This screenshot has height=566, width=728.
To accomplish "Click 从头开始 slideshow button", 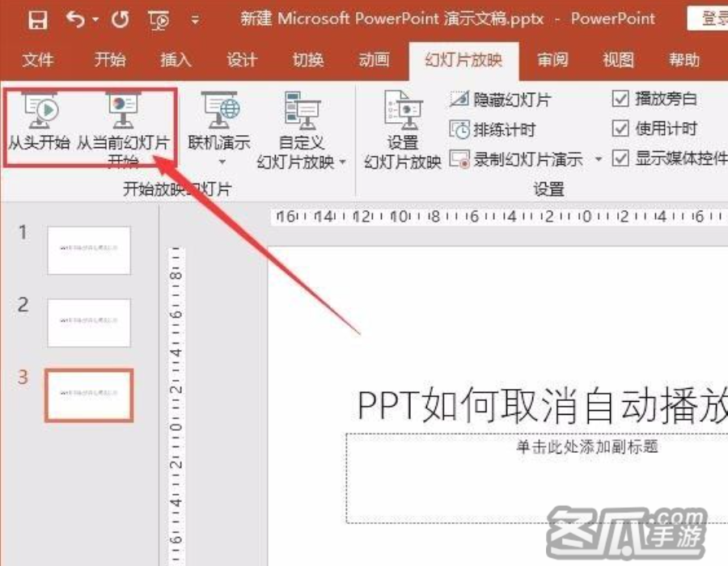I will tap(39, 122).
